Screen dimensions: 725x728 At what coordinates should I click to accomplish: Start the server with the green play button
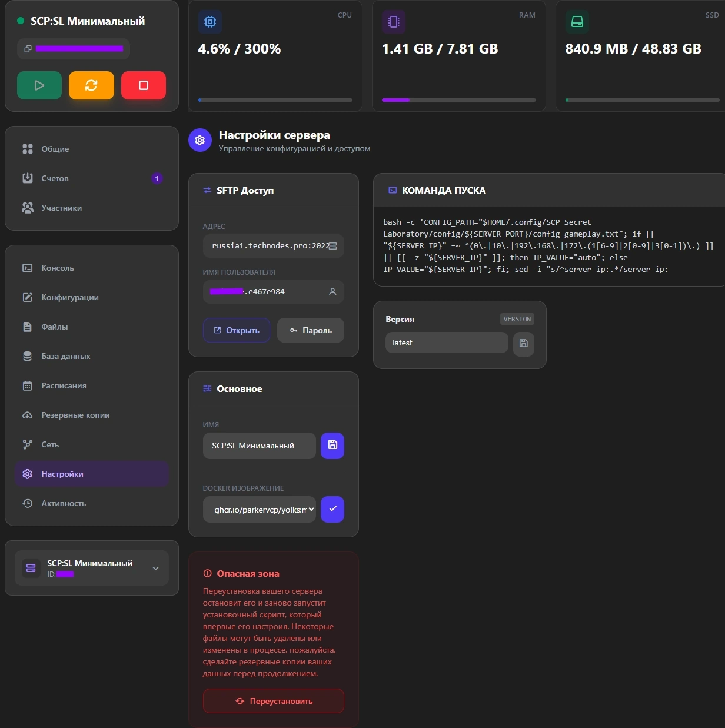point(39,85)
